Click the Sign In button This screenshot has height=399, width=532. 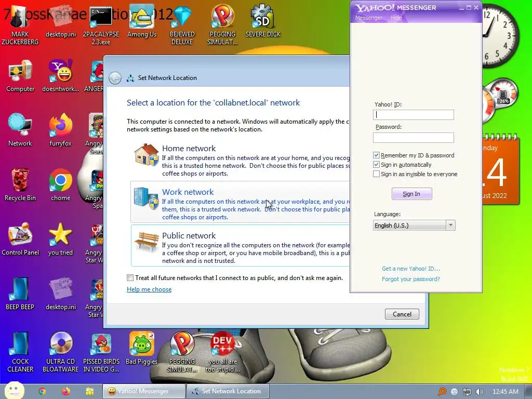click(x=411, y=194)
